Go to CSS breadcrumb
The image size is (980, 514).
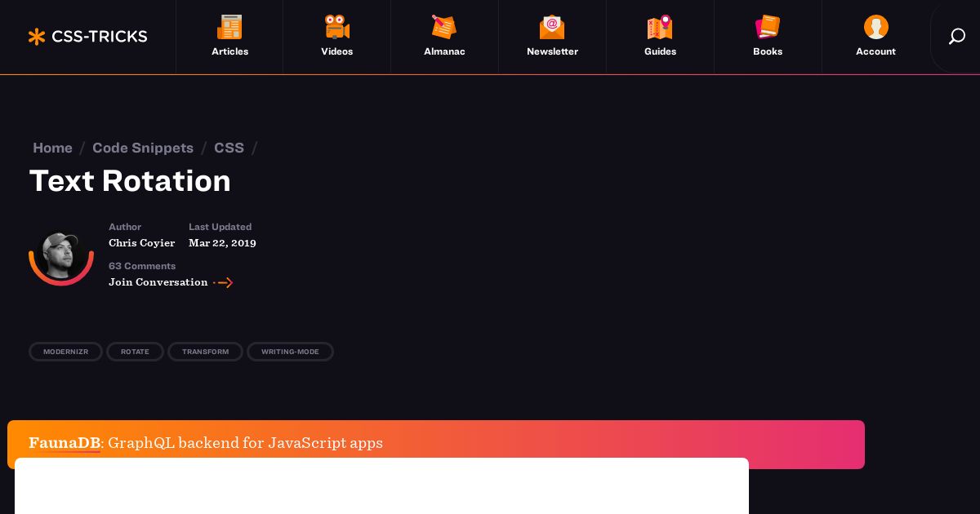[229, 148]
